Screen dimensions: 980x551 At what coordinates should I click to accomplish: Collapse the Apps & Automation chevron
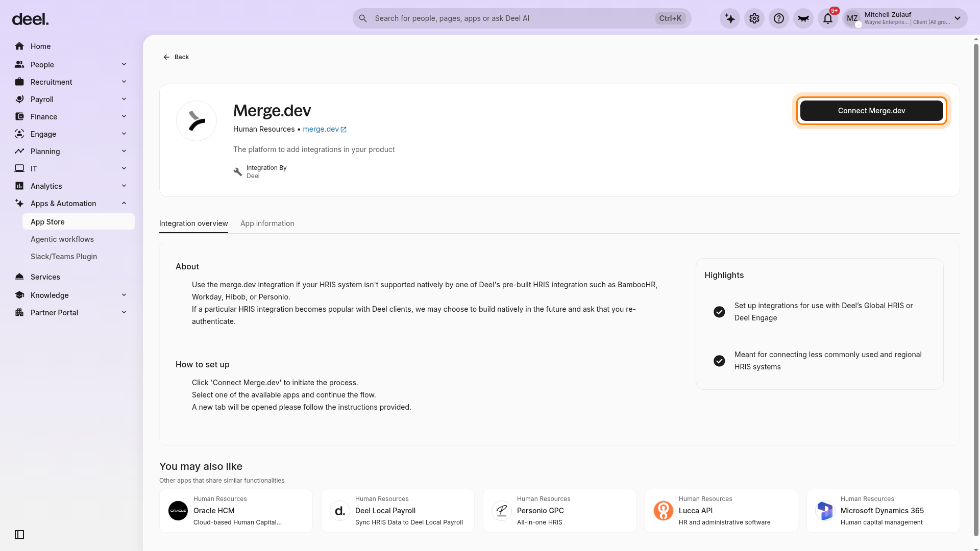click(x=124, y=203)
